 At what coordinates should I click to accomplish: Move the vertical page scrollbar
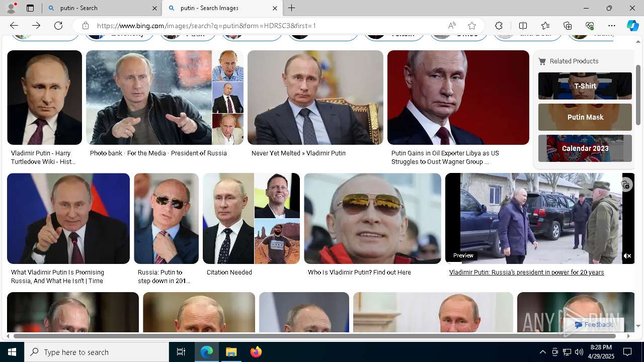[638, 95]
